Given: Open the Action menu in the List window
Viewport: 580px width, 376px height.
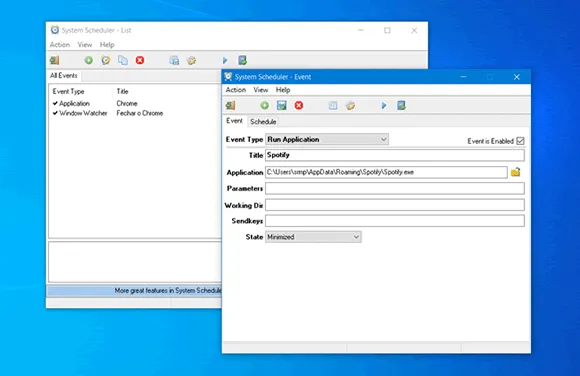Looking at the screenshot, I should coord(60,45).
